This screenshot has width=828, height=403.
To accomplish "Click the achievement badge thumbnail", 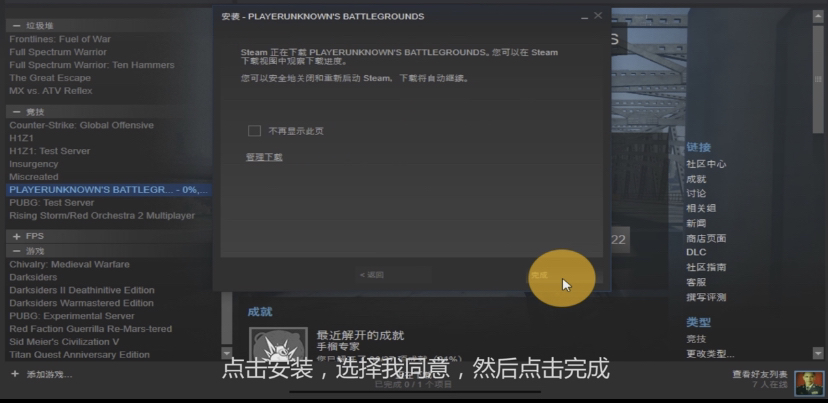I will (278, 344).
